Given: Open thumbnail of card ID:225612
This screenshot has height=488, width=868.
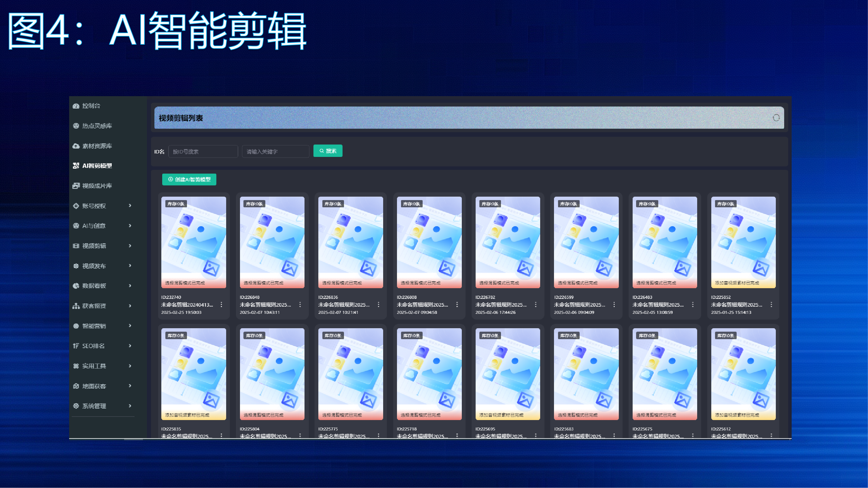Looking at the screenshot, I should pos(743,374).
